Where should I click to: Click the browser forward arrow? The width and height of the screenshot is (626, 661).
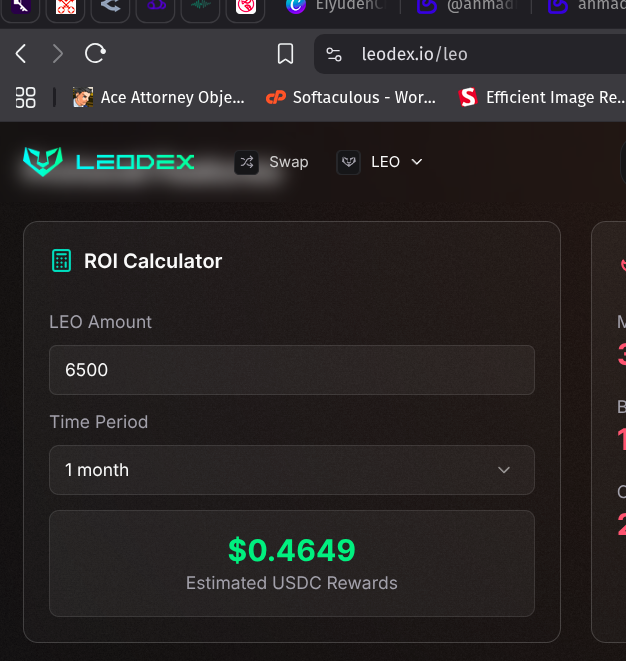[x=58, y=54]
